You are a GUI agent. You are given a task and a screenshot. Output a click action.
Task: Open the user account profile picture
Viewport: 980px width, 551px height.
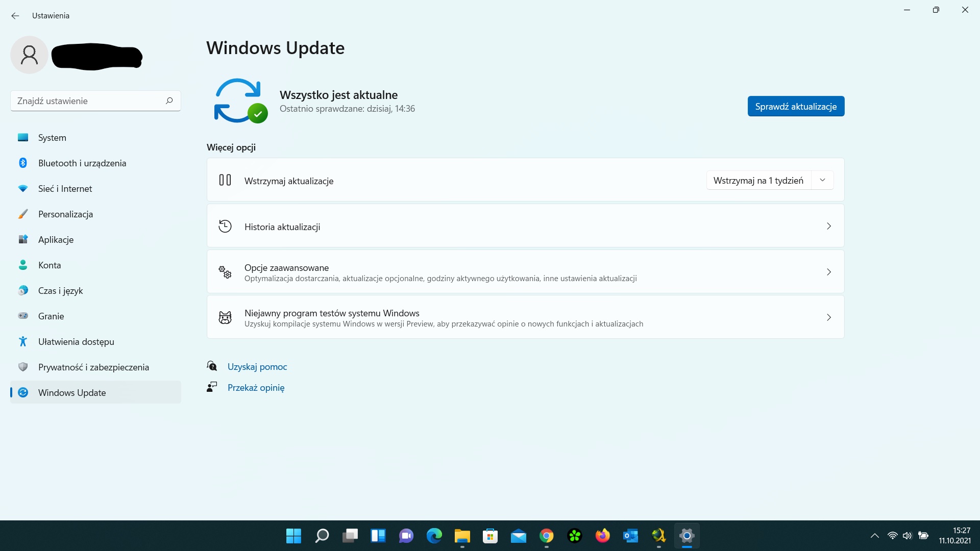point(29,55)
